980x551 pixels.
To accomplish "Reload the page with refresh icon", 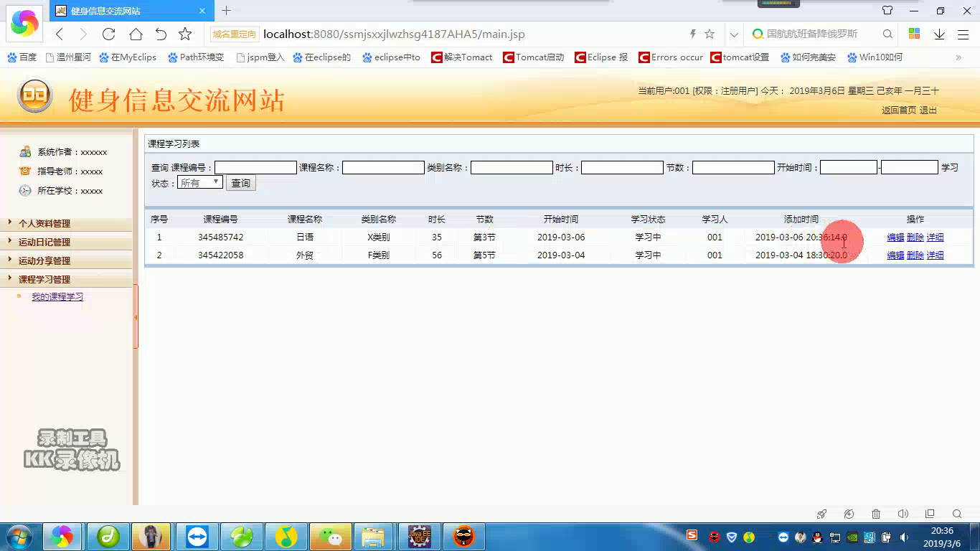I will pyautogui.click(x=108, y=34).
